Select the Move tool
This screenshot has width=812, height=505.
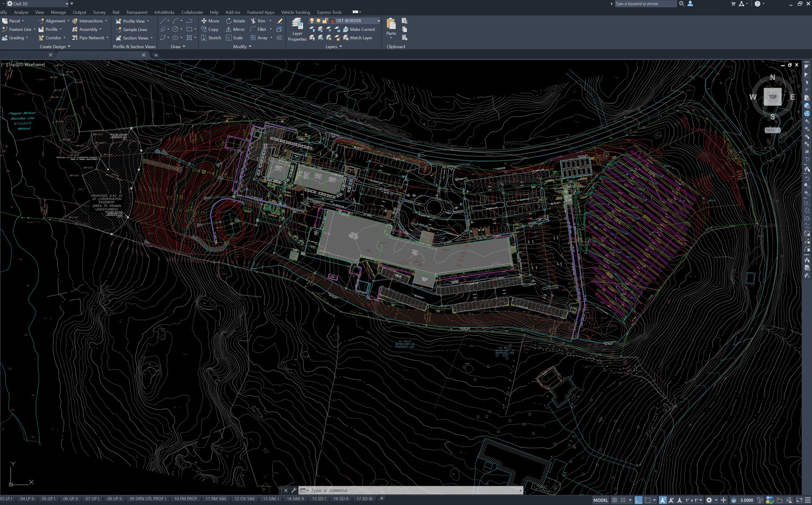click(x=210, y=21)
